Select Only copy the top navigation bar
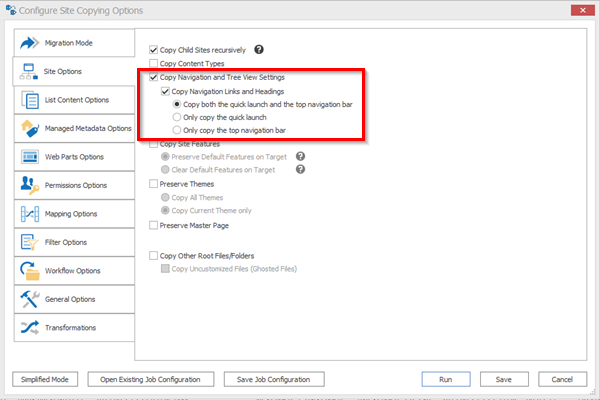 point(178,131)
